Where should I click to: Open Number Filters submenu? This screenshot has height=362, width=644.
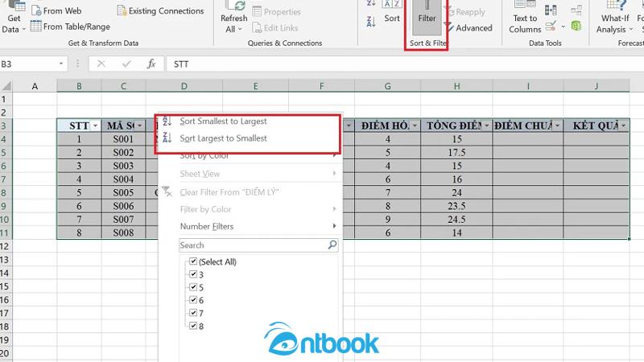(x=250, y=226)
